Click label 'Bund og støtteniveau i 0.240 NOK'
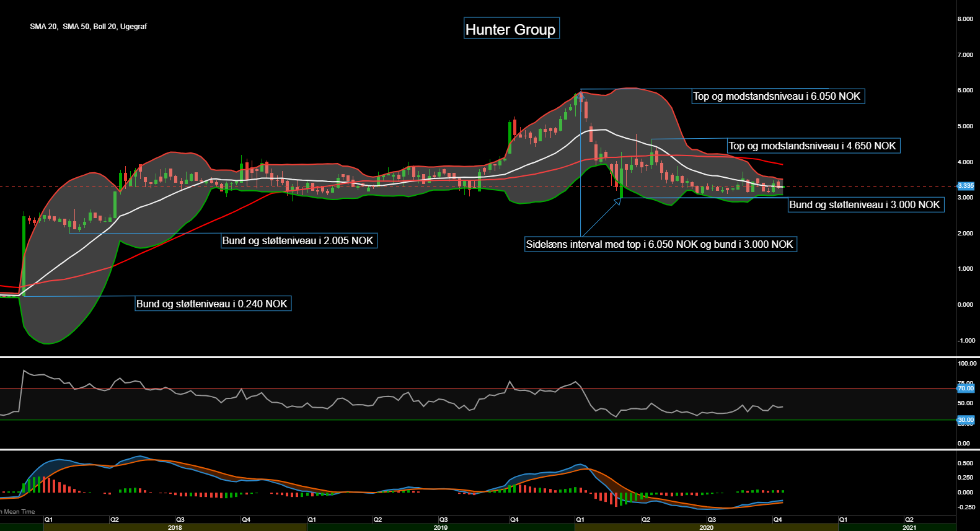The image size is (980, 531). click(x=213, y=304)
